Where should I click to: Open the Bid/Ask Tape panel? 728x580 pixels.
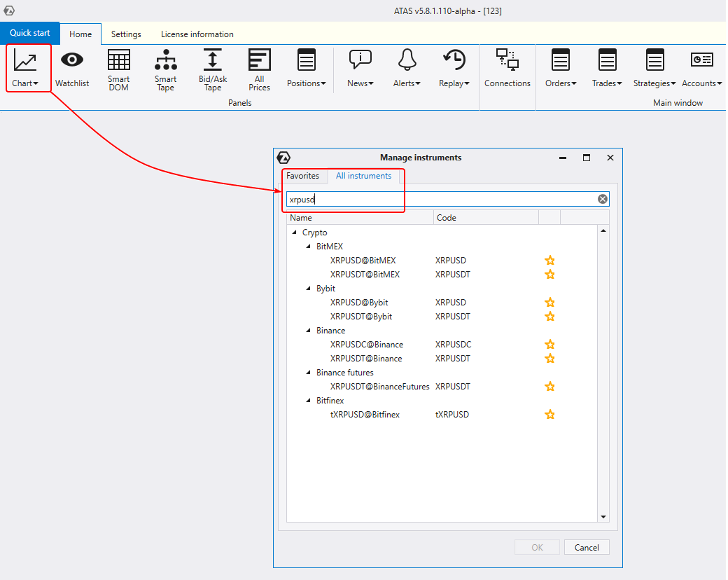coord(213,69)
